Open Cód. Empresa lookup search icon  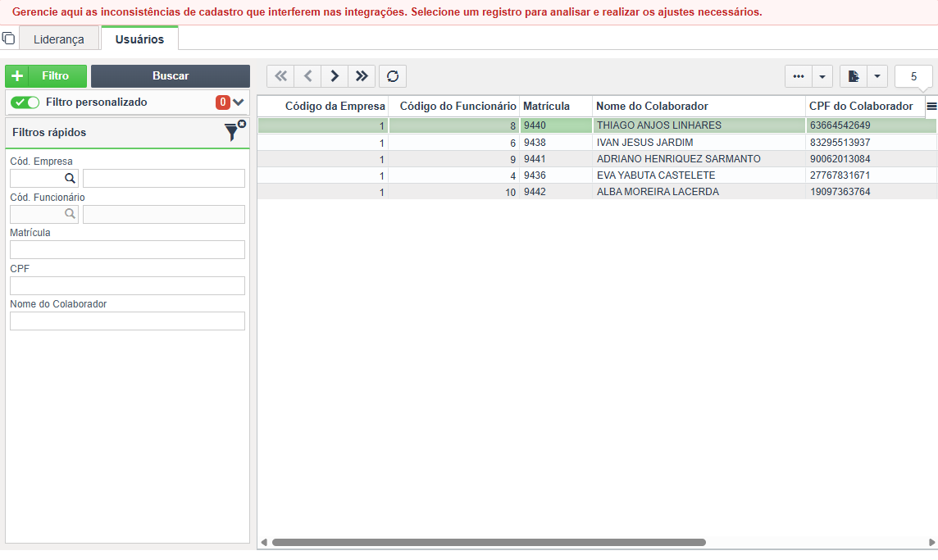(70, 178)
